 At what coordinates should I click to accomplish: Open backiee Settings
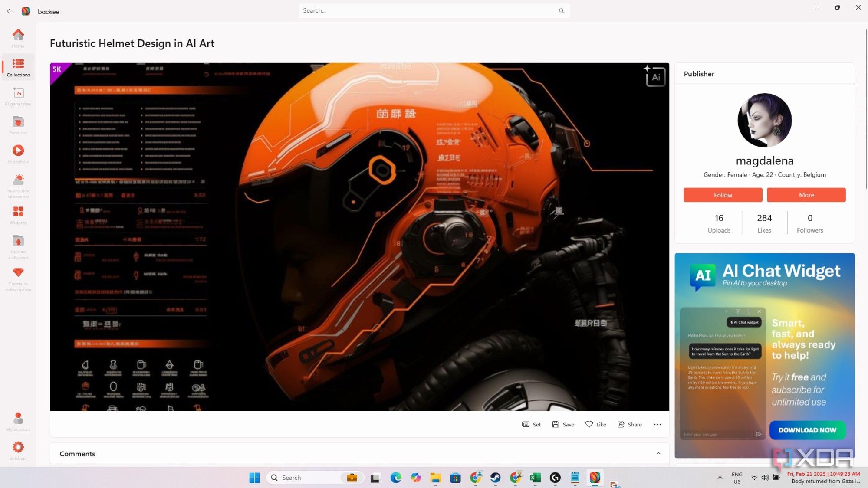click(x=18, y=451)
